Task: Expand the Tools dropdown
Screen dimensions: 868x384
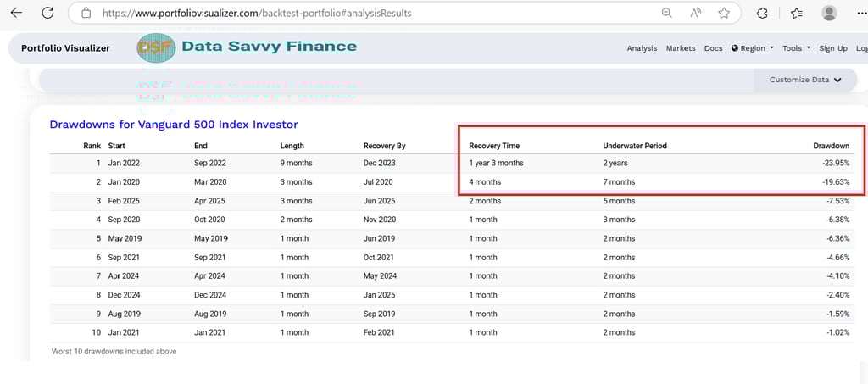Action: 796,48
